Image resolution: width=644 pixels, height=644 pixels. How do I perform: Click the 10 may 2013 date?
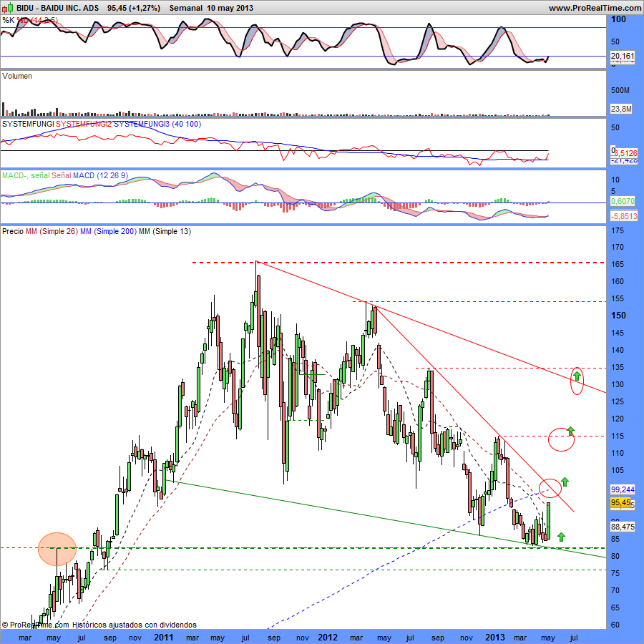[230, 8]
